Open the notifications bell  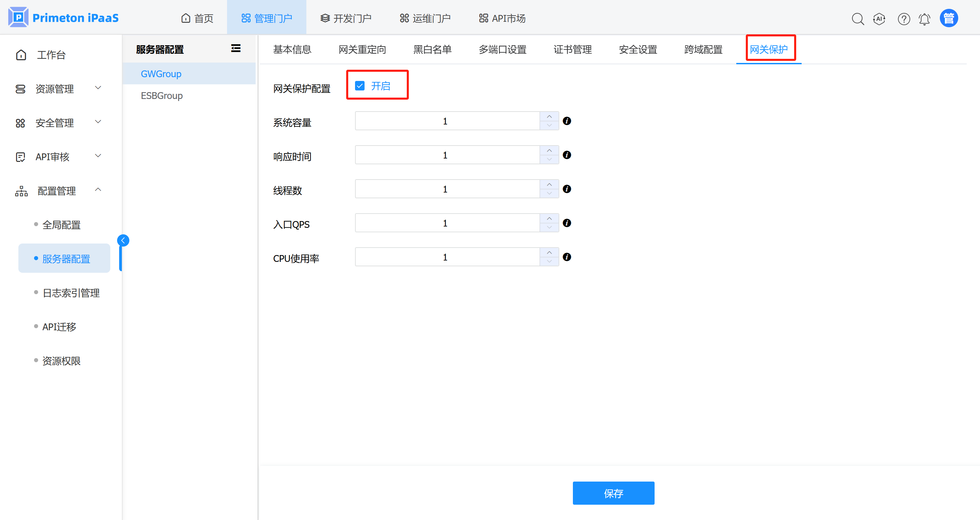click(x=925, y=19)
